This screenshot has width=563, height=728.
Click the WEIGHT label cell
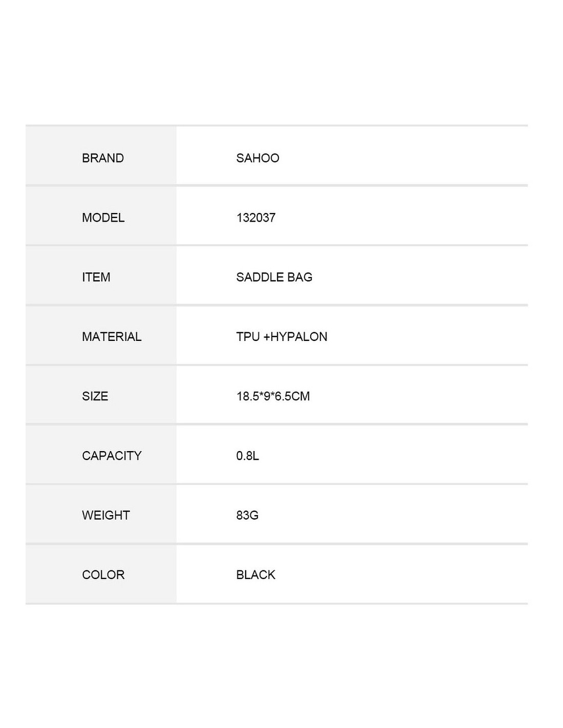[x=101, y=513]
